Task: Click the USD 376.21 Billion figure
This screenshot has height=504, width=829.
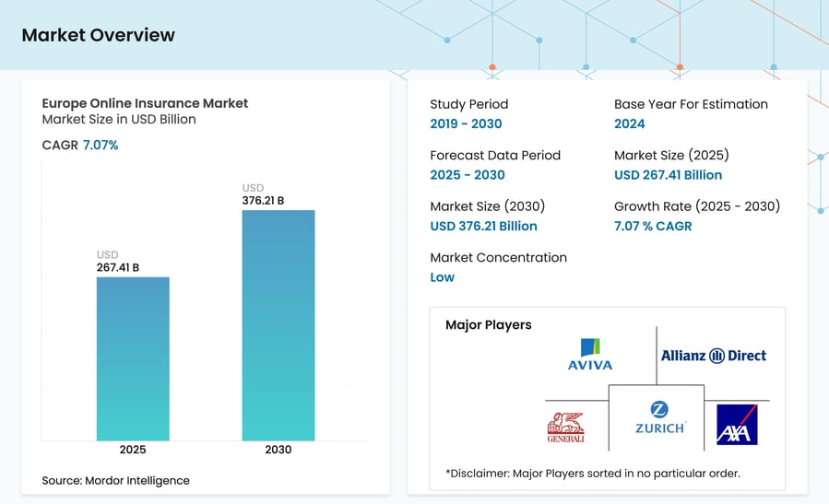Action: [x=483, y=226]
